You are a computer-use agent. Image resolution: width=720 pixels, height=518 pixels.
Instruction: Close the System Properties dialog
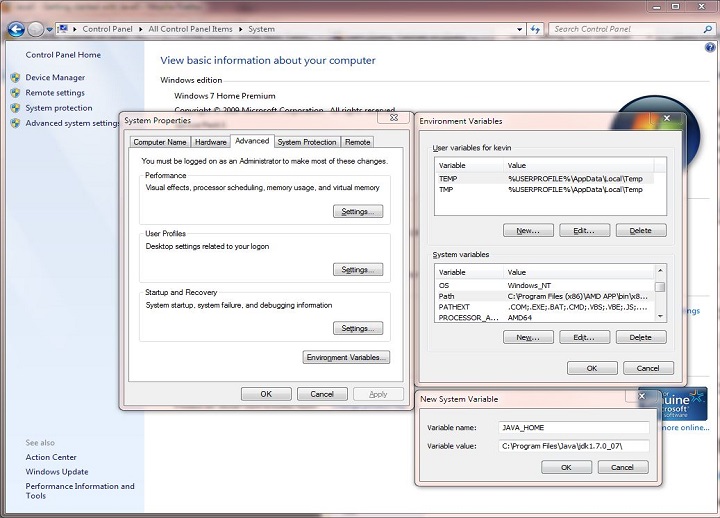tap(394, 118)
